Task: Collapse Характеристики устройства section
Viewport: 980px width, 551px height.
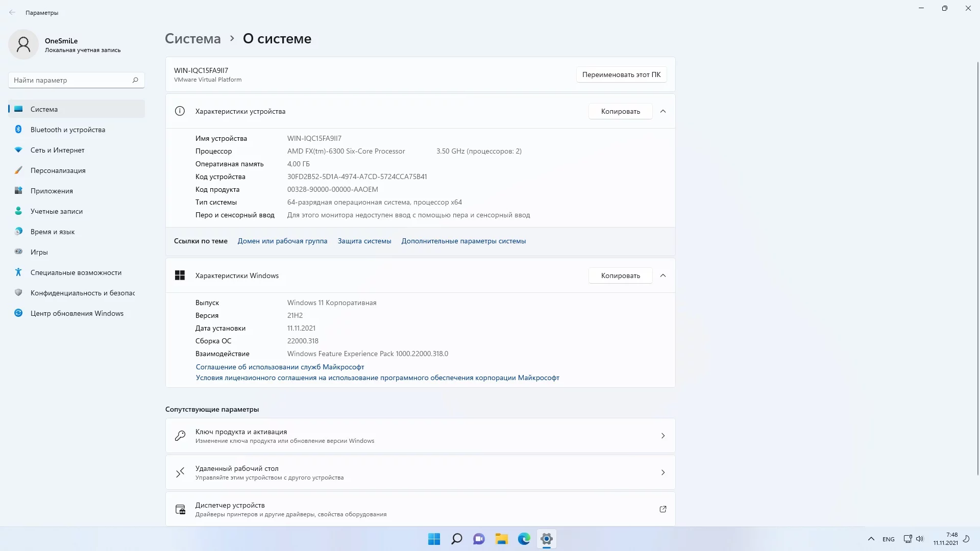Action: point(663,111)
